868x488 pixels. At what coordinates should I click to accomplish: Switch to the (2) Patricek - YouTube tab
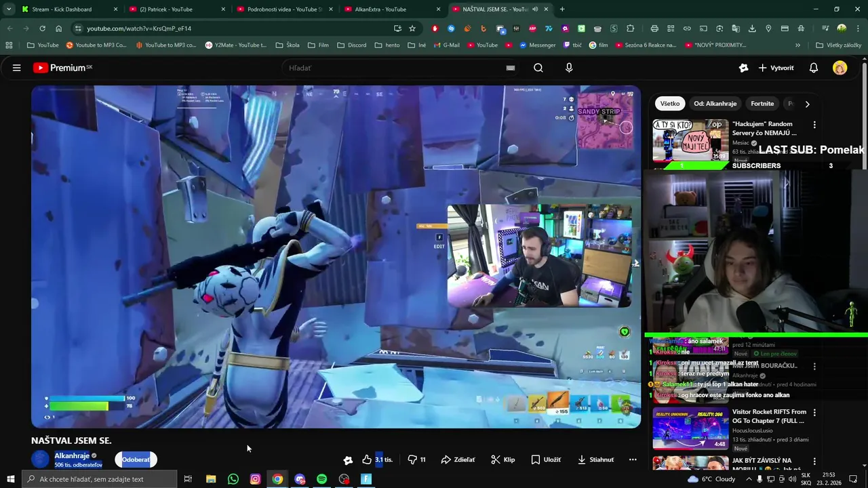[x=176, y=9]
